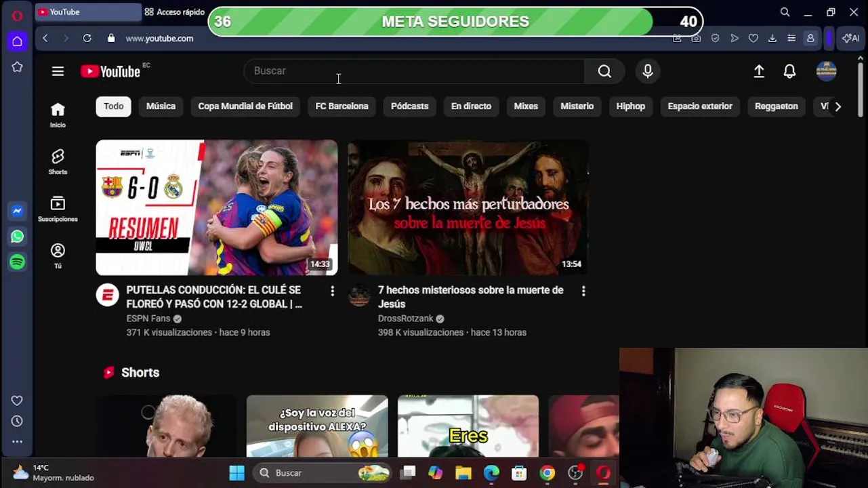Viewport: 868px width, 488px height.
Task: Take a snapshot with the camera icon
Action: pos(696,39)
